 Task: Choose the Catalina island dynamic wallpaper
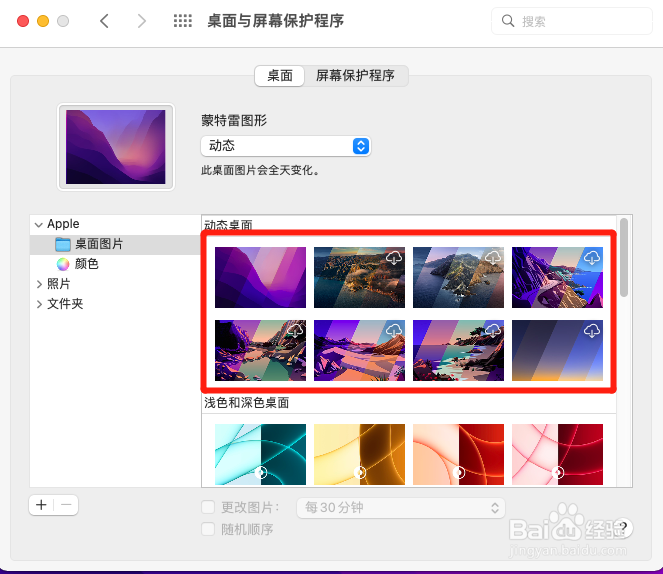[x=458, y=277]
